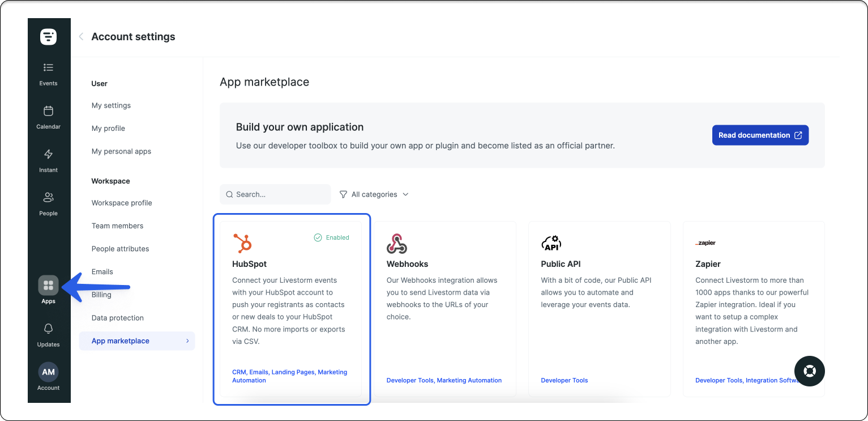Click the App marketplace chevron arrow
This screenshot has width=868, height=421.
coord(187,341)
